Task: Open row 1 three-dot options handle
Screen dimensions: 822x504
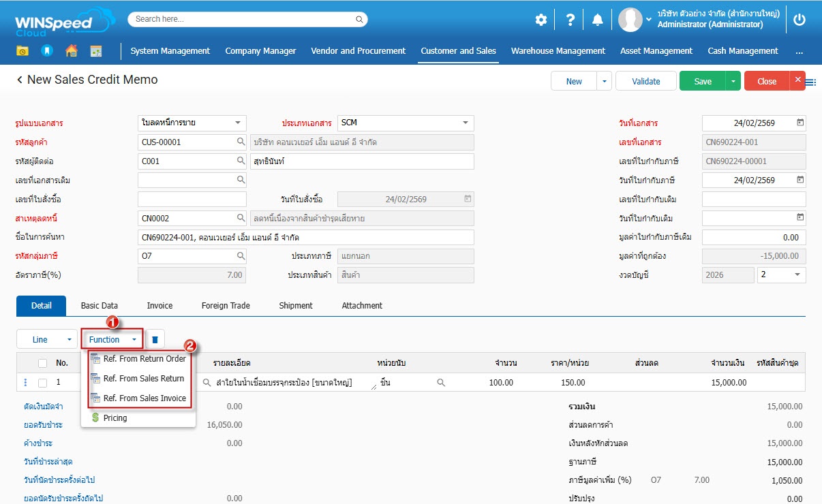Action: pos(26,383)
